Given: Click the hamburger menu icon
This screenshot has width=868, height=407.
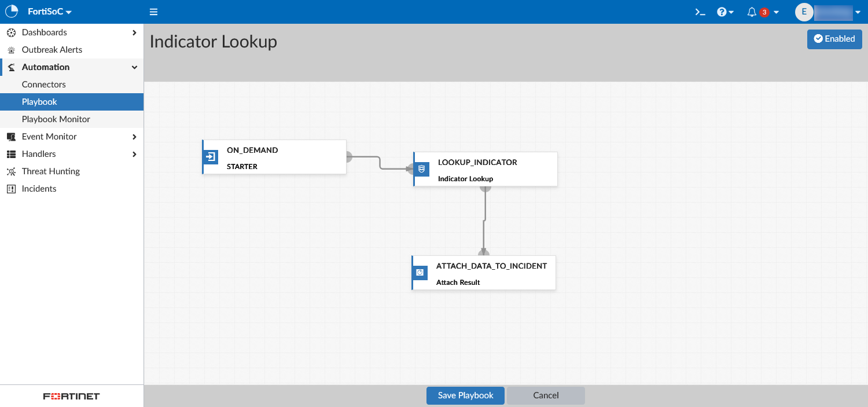Looking at the screenshot, I should click(153, 12).
